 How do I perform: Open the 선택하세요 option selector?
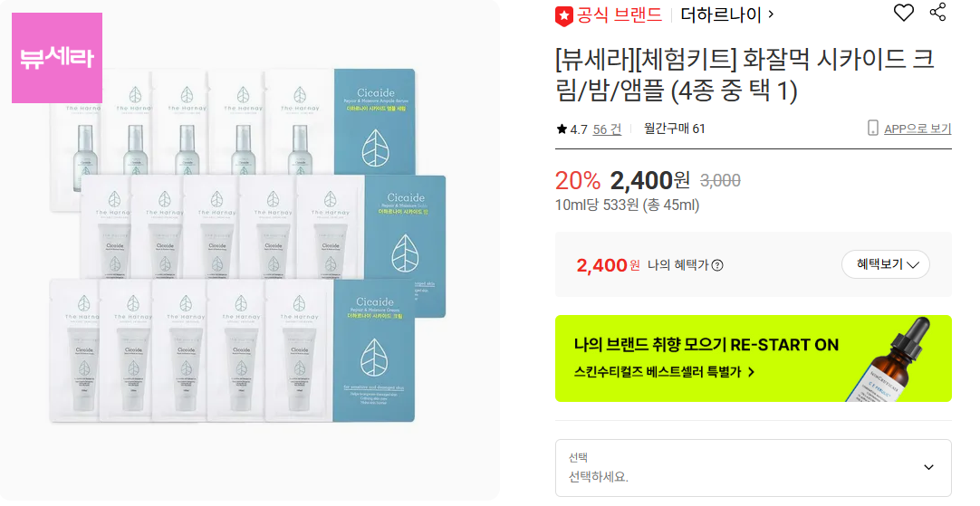click(754, 468)
